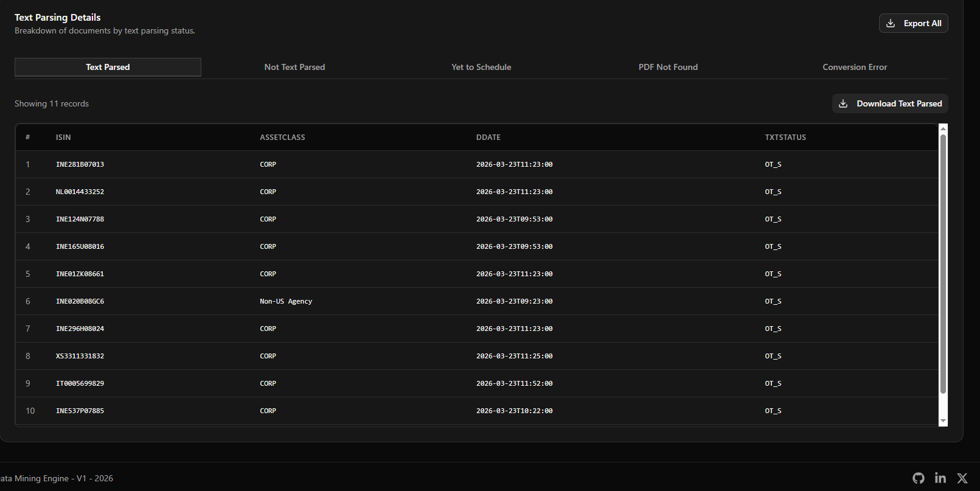Switch to the Not Text Parsed tab
The height and width of the screenshot is (491, 980).
[x=294, y=67]
